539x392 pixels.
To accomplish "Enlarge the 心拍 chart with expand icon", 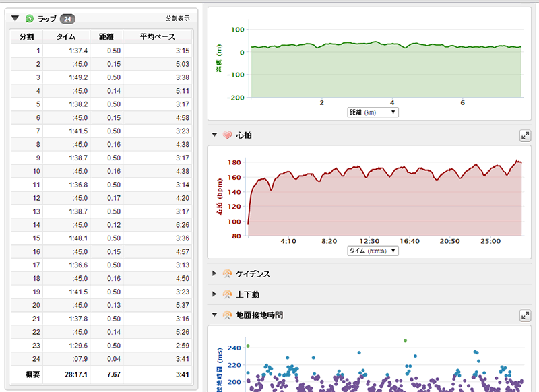I will tap(525, 136).
